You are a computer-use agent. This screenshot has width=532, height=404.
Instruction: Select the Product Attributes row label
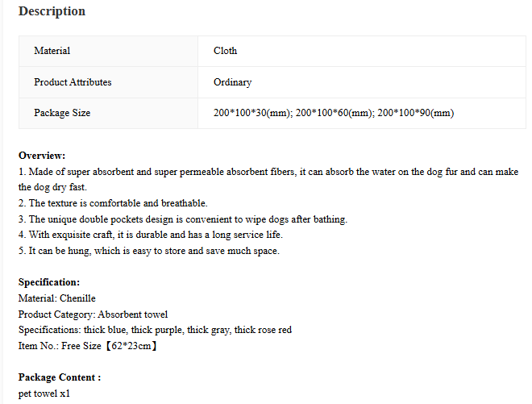pos(108,82)
